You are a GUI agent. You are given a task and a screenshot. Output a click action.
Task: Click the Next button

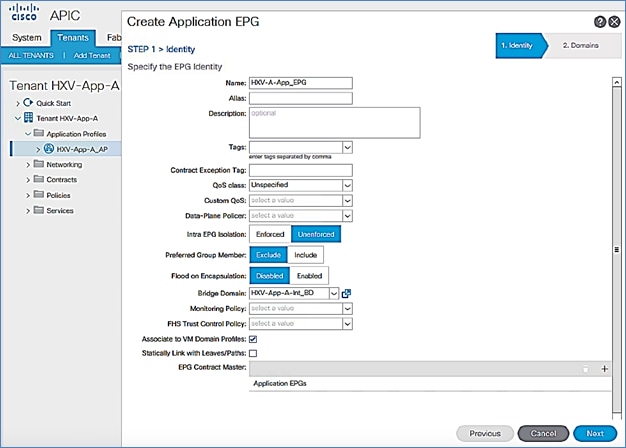tap(595, 433)
